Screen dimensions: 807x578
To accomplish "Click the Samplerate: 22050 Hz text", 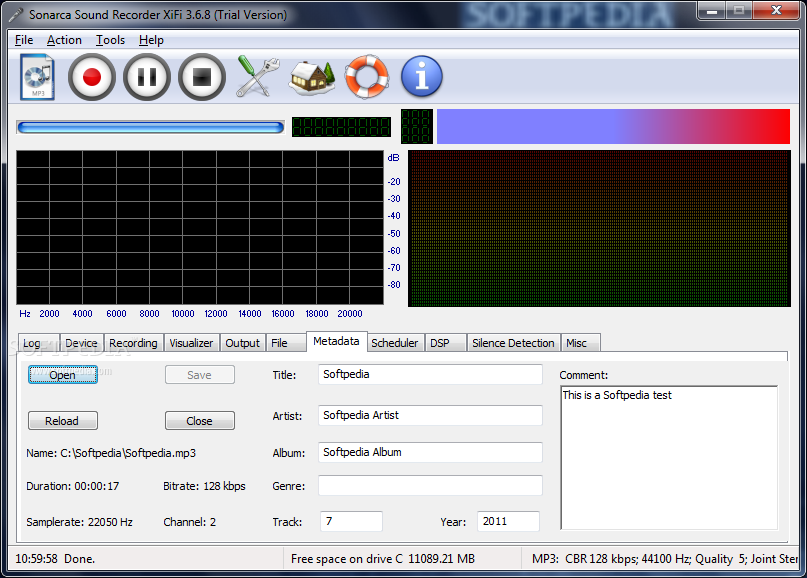I will coord(79,522).
